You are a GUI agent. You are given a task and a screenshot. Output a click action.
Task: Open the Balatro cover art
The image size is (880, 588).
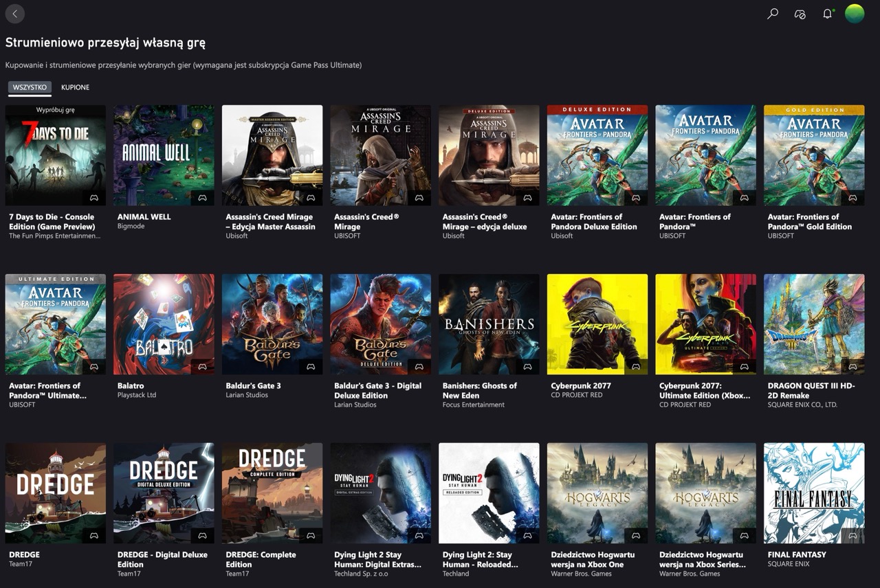pos(164,324)
